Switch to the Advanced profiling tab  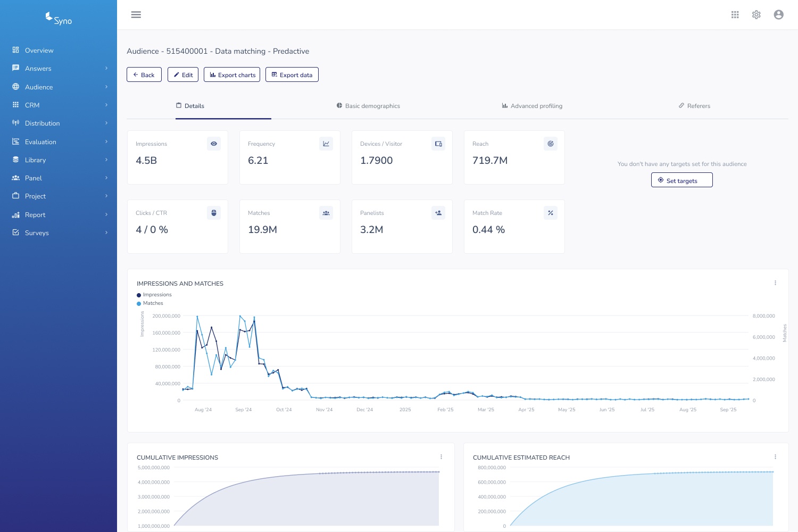[x=532, y=106]
